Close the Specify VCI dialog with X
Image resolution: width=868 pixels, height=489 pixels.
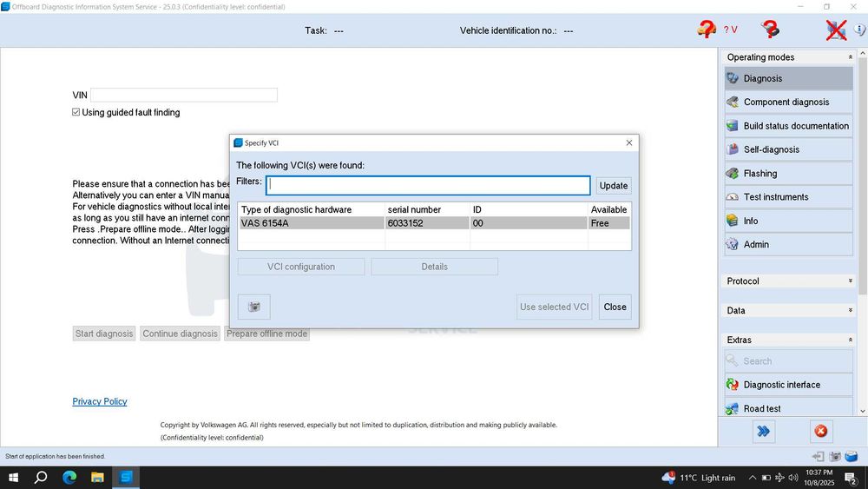[x=628, y=143]
